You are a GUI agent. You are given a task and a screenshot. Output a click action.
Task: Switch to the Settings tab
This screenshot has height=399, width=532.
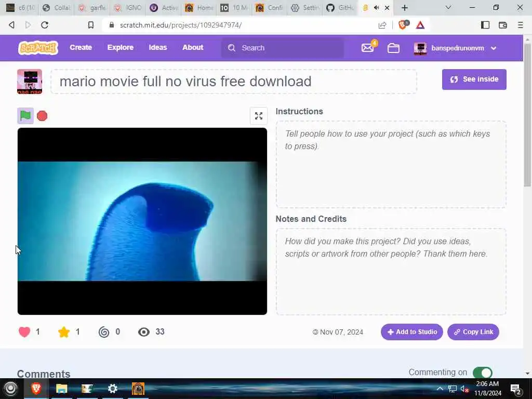pyautogui.click(x=304, y=7)
